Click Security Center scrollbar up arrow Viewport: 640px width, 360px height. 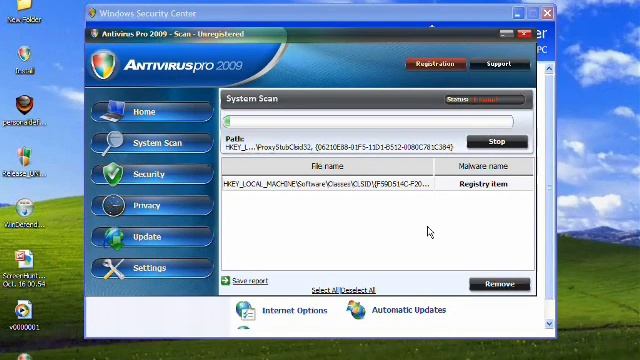(x=549, y=69)
